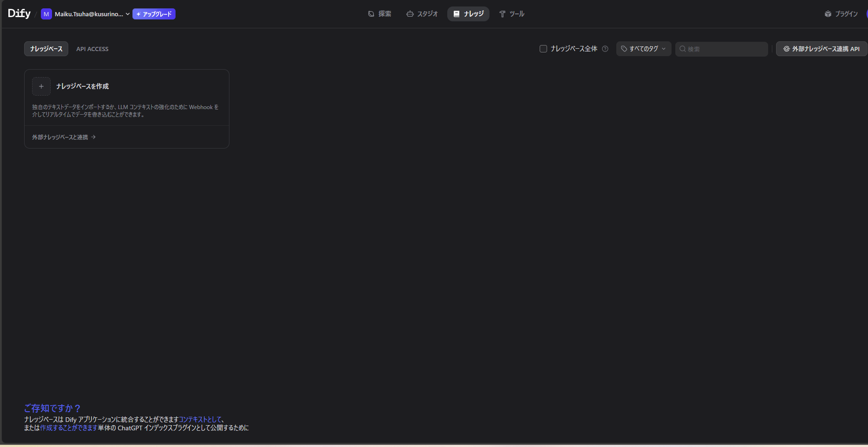
Task: Click the プラグイン cube icon top right
Action: pos(828,13)
